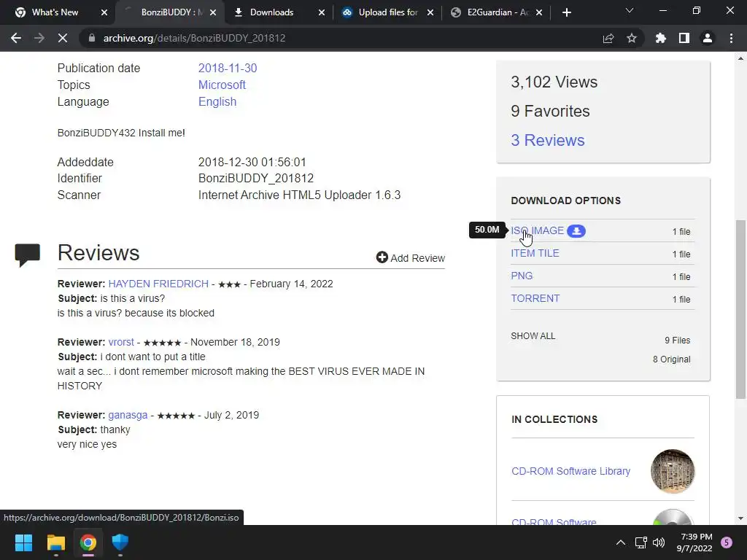Open the Microsoft topic link
Image resolution: width=747 pixels, height=560 pixels.
(x=222, y=85)
